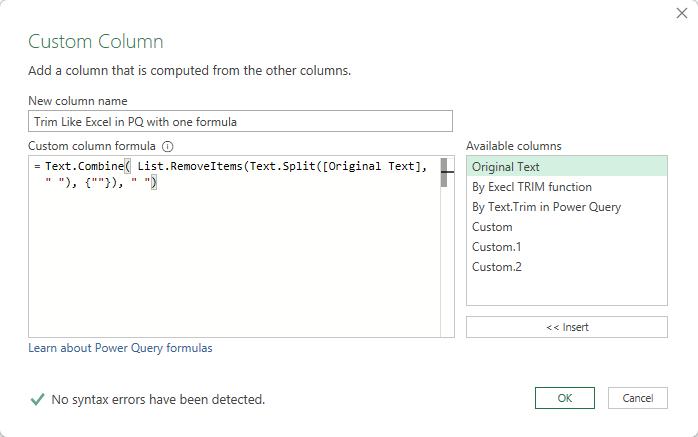
Task: Select the Custom column entry
Action: pyautogui.click(x=492, y=227)
